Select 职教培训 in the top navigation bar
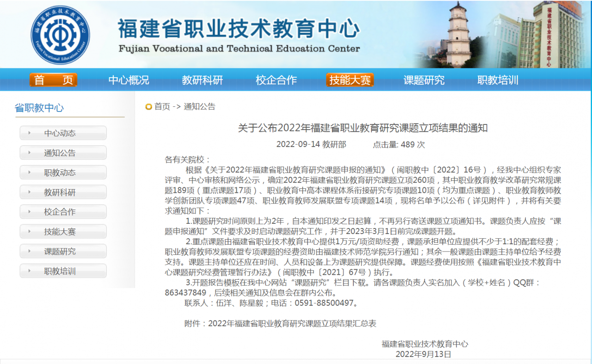The width and height of the screenshot is (592, 364). click(498, 80)
